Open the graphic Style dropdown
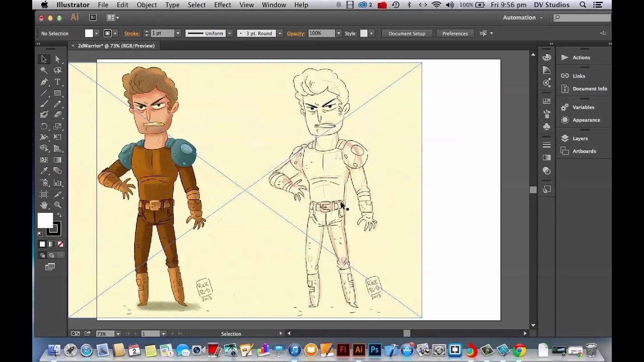Screen dimensions: 644x362 (x=371, y=34)
